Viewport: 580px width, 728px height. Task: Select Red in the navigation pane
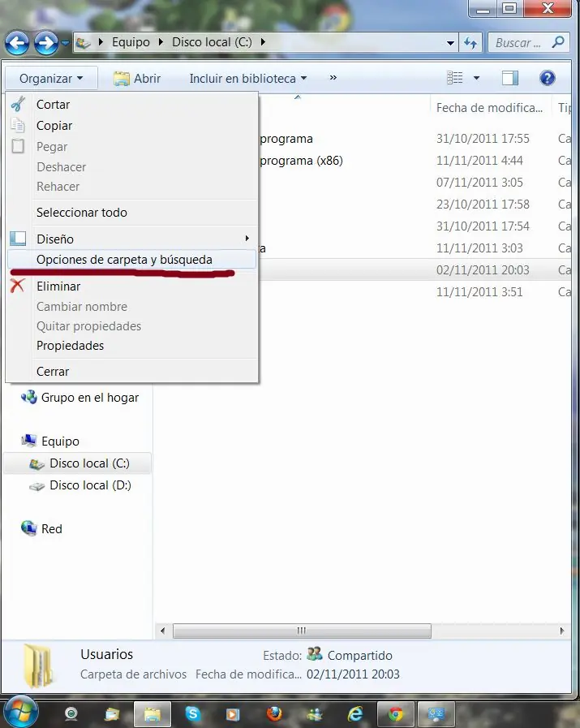coord(41,529)
